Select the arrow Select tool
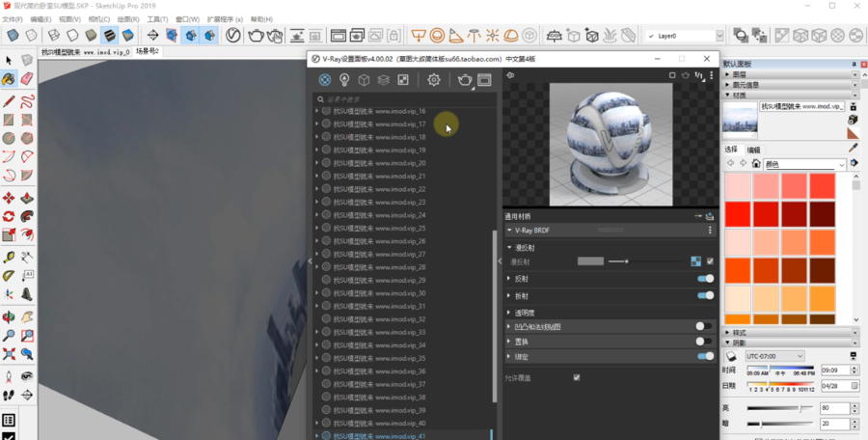 pyautogui.click(x=9, y=61)
